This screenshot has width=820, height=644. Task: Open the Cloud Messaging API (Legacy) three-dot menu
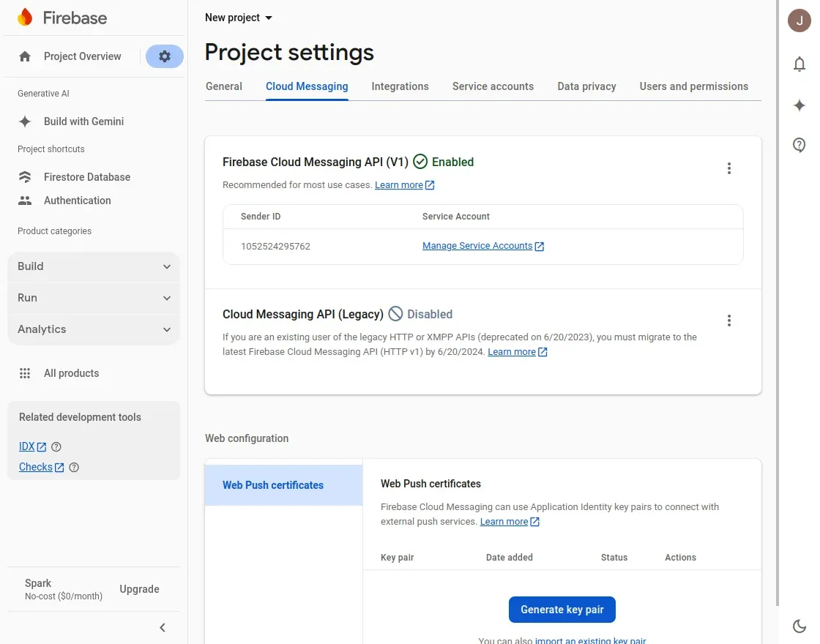pos(729,321)
